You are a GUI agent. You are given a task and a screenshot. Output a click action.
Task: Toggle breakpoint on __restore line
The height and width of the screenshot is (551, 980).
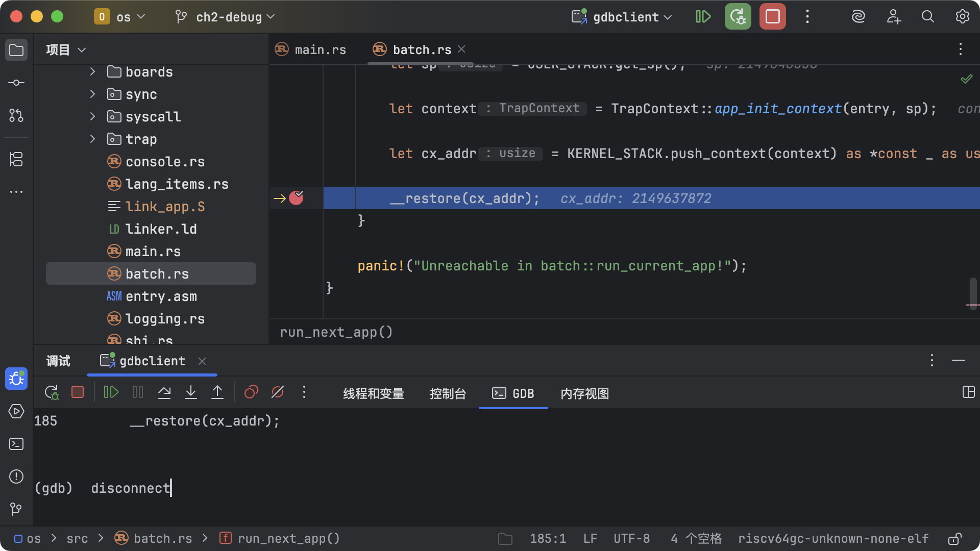pyautogui.click(x=296, y=198)
